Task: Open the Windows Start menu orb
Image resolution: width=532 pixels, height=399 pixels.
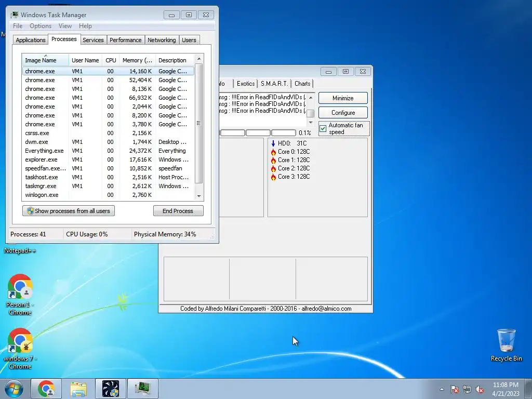Action: (x=14, y=389)
